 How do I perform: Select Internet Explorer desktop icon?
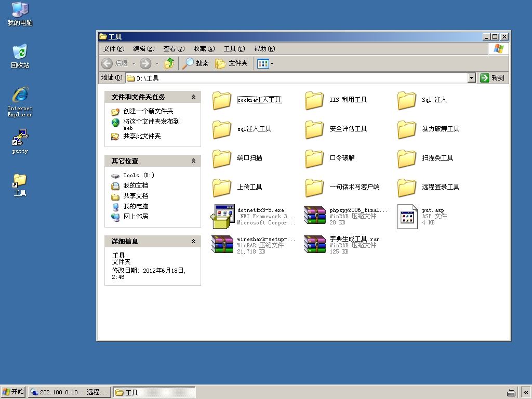[x=20, y=102]
